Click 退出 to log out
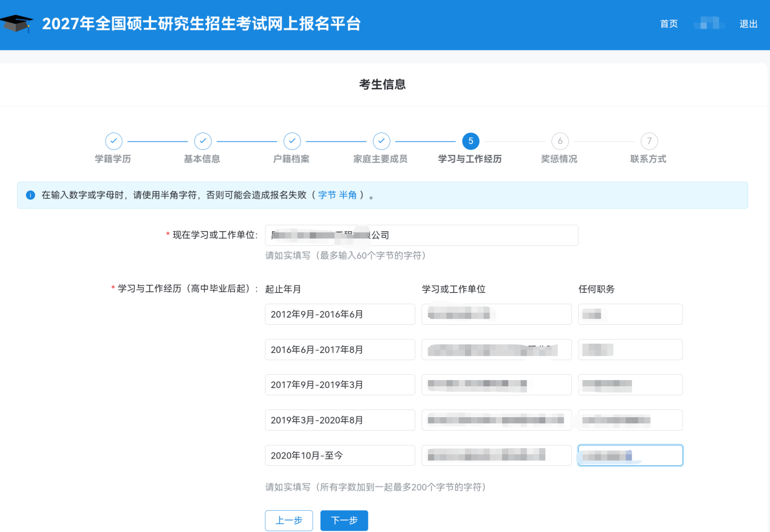The height and width of the screenshot is (532, 770). [749, 24]
